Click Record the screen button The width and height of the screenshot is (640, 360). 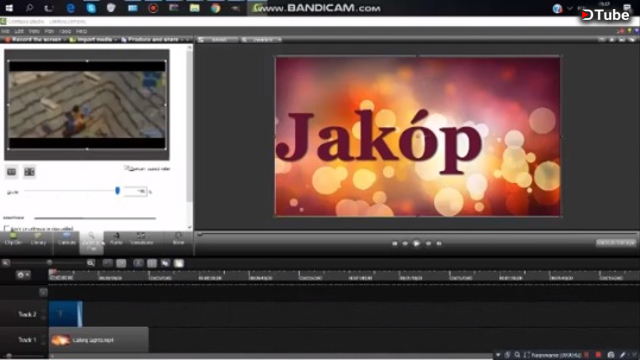coord(33,40)
